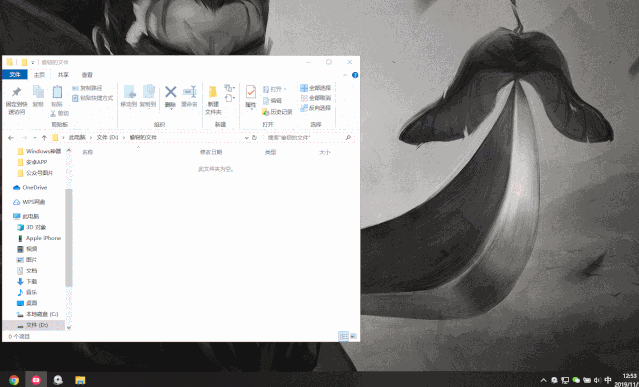The height and width of the screenshot is (387, 639).
Task: Click the navigation pane scrollbar thumb
Action: pyautogui.click(x=68, y=237)
